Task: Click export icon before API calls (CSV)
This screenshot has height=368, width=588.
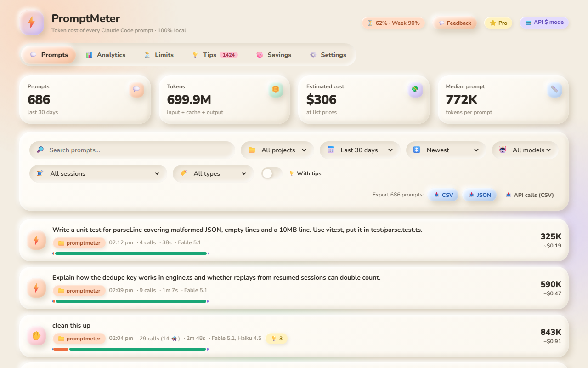Action: click(x=509, y=195)
